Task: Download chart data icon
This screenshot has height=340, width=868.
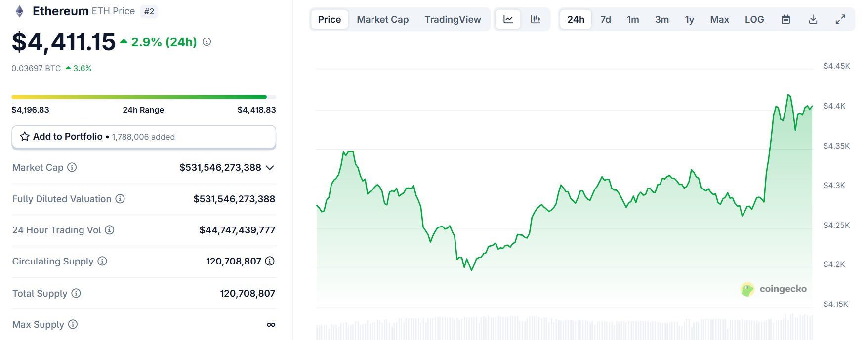Action: coord(813,19)
